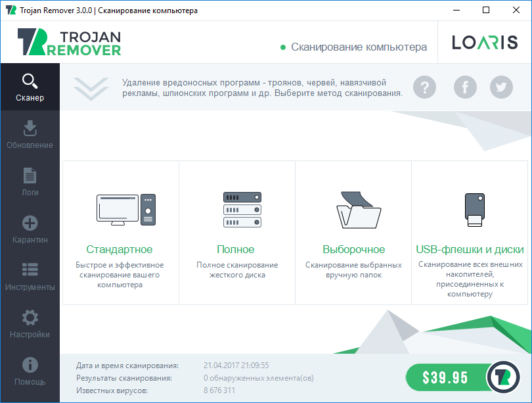
Task: Click description 'Полное сканирование жесткого диска'
Action: pos(237,270)
